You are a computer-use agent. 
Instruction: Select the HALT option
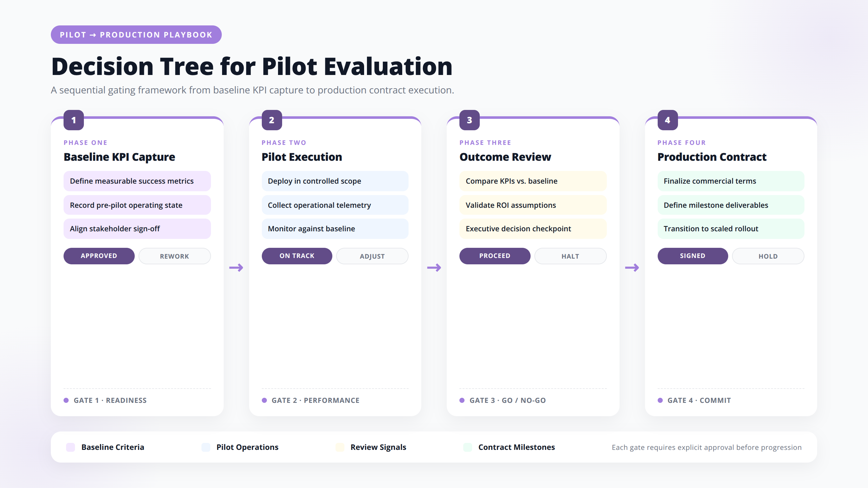coord(571,256)
